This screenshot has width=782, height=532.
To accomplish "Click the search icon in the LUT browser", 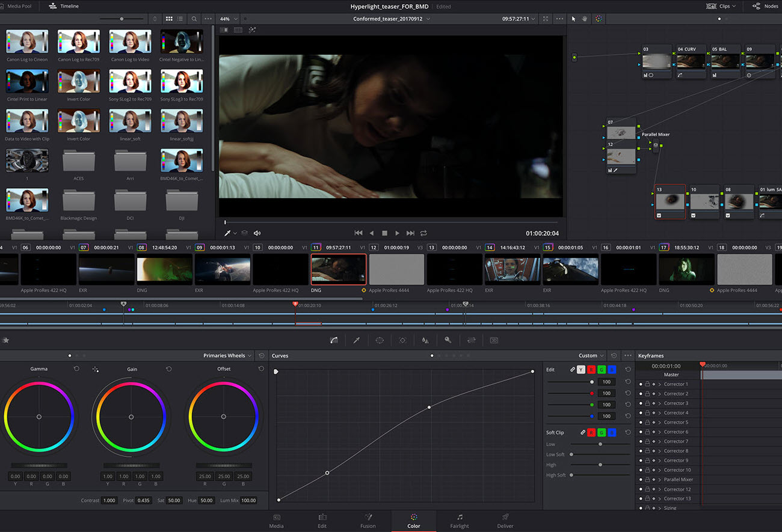I will (194, 19).
